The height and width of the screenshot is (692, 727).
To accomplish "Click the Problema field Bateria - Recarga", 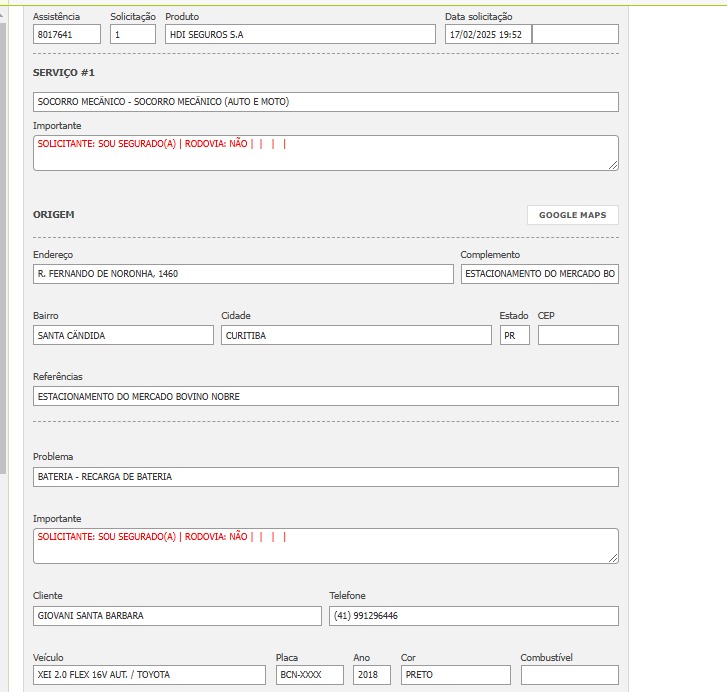I will click(325, 477).
